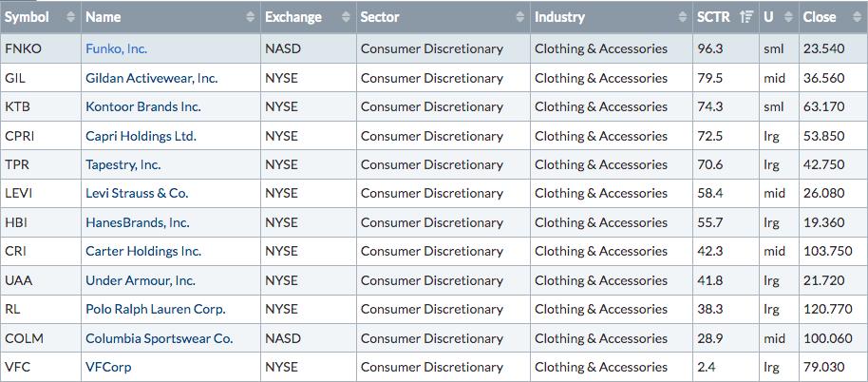Select the CRI symbol cell

click(x=15, y=251)
